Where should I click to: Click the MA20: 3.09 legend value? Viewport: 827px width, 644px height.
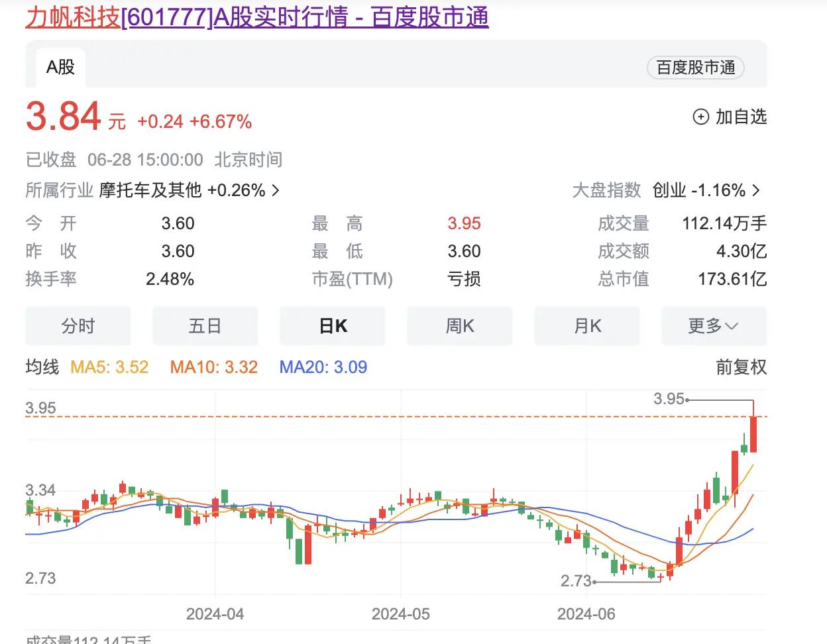click(x=323, y=367)
